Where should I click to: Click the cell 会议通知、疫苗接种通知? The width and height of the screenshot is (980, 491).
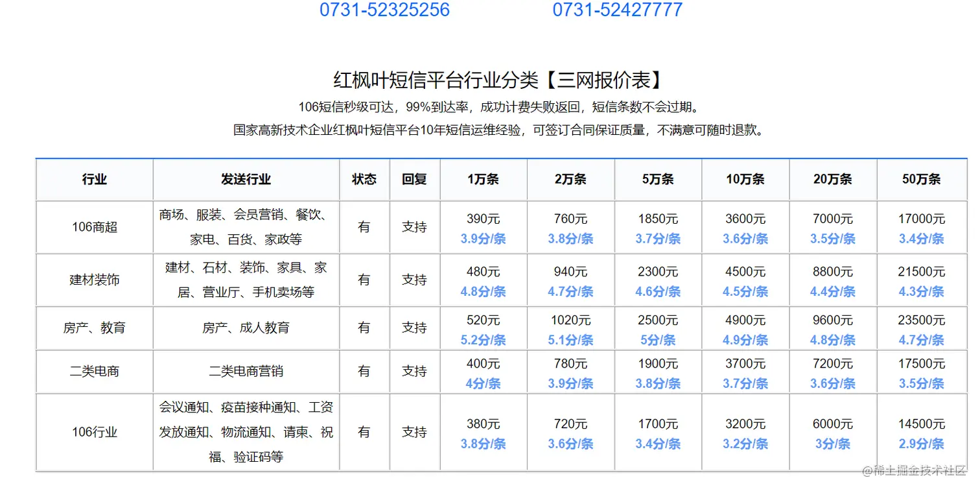(246, 432)
